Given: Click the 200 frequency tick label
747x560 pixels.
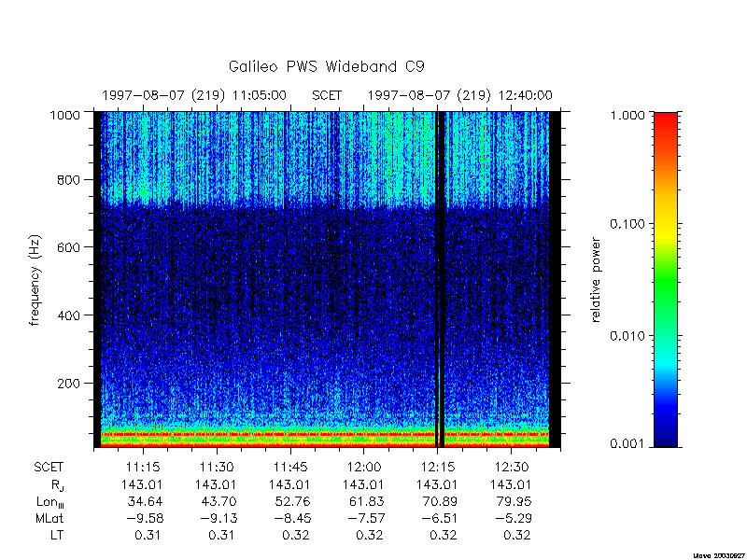Looking at the screenshot, I should [69, 383].
